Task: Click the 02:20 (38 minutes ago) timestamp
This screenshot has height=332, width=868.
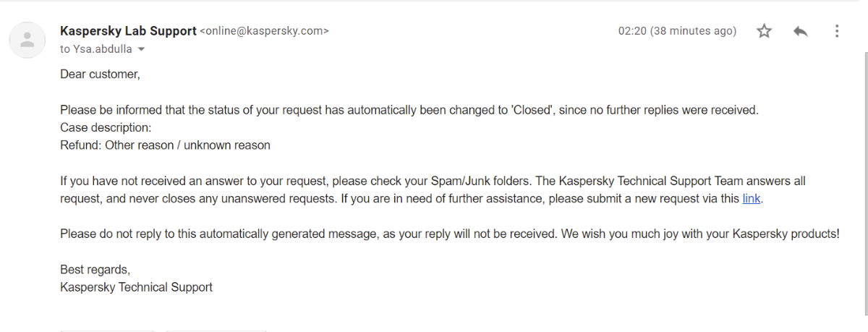Action: (x=677, y=31)
